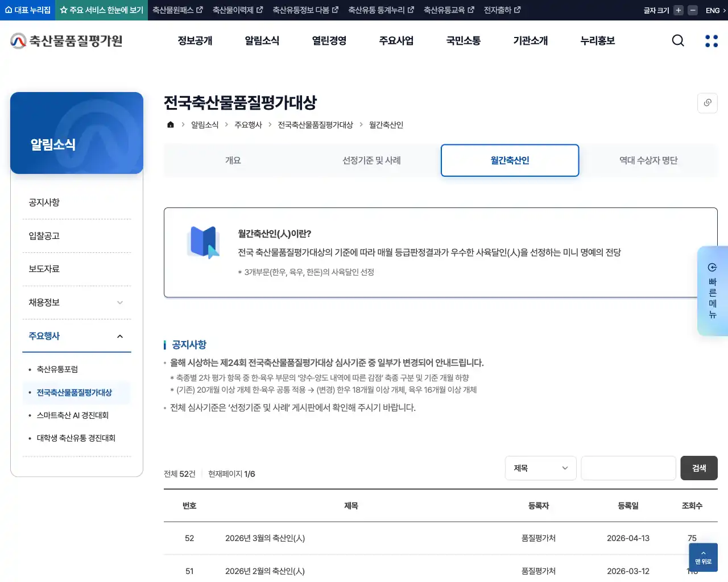Switch to the 개요 tab
Screen dimensions: 728x582
pos(233,160)
